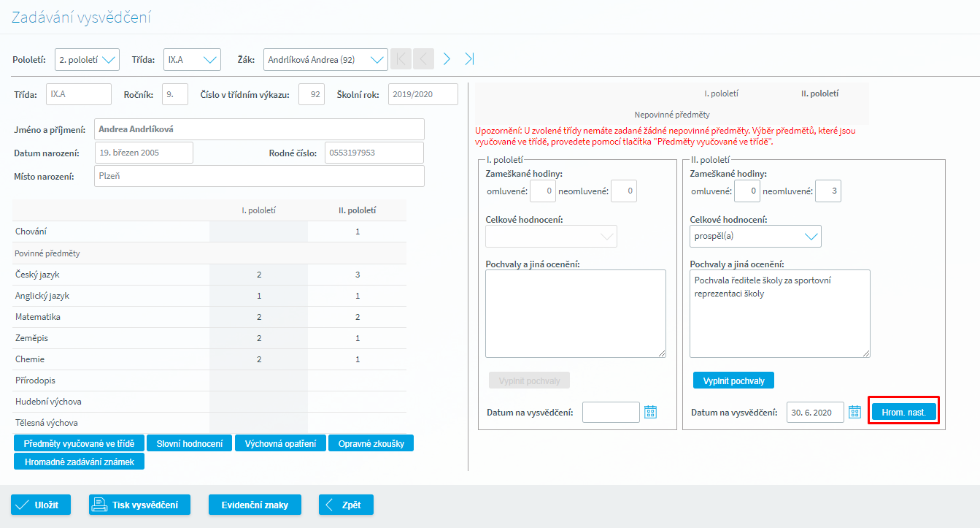Open Předměty vyučované ve třídě
Screen dimensions: 980x528
(x=79, y=443)
